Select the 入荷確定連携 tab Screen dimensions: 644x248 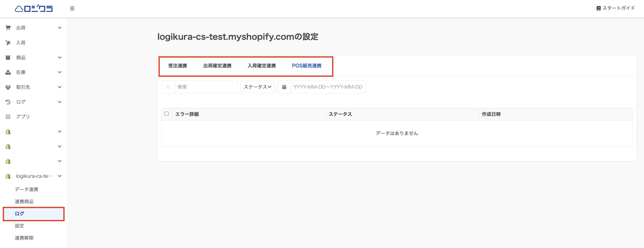pyautogui.click(x=262, y=66)
